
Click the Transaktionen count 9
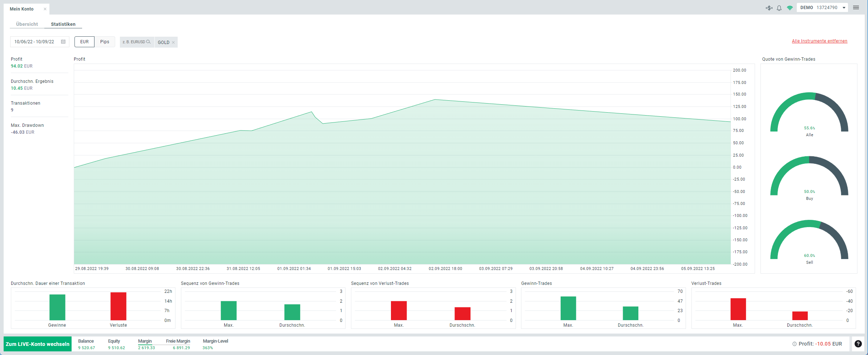click(x=12, y=110)
